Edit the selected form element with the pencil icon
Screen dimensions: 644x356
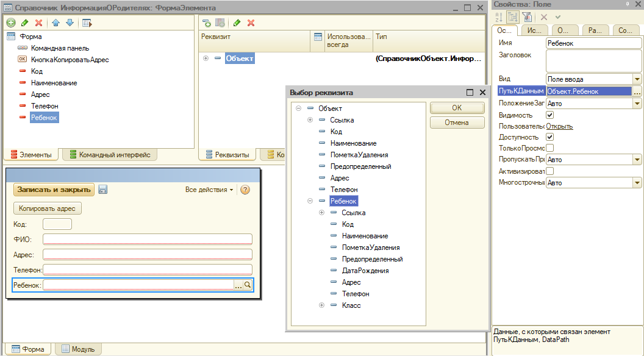click(24, 23)
